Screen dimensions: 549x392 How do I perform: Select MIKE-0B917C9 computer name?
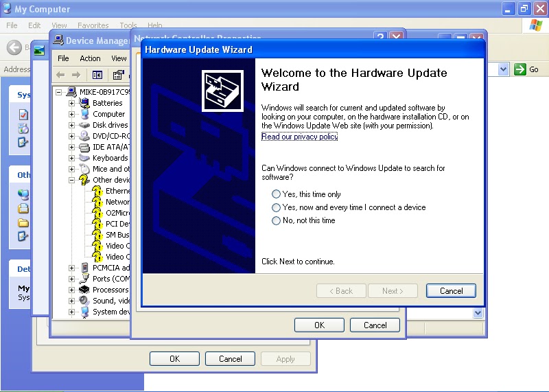104,92
